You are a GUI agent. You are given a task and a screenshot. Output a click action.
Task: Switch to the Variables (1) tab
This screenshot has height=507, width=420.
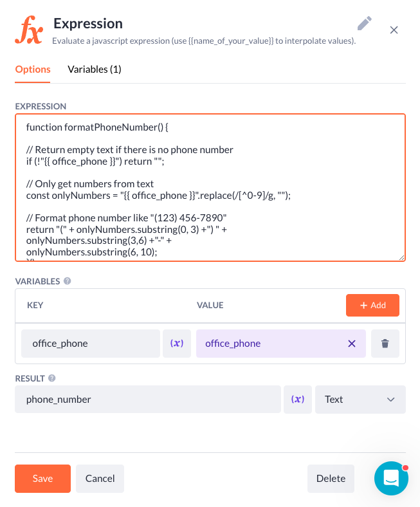95,69
